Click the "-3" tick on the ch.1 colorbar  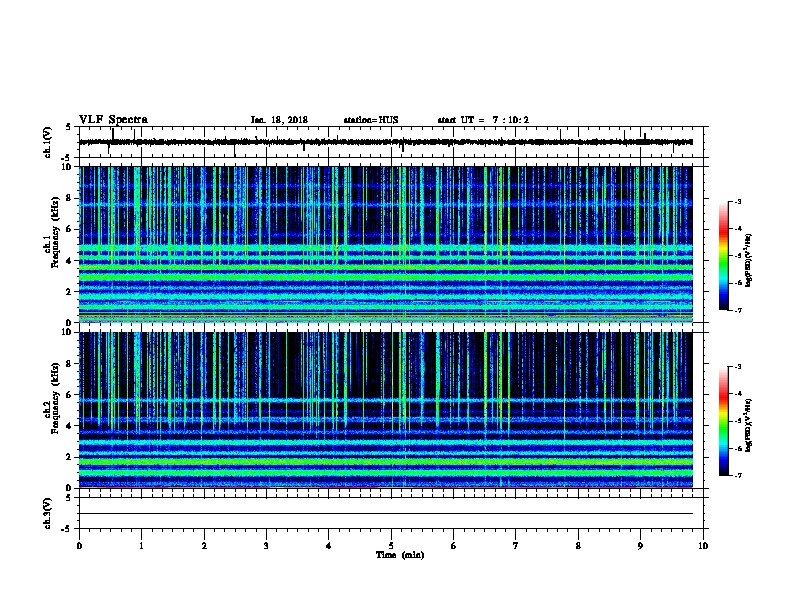(737, 202)
